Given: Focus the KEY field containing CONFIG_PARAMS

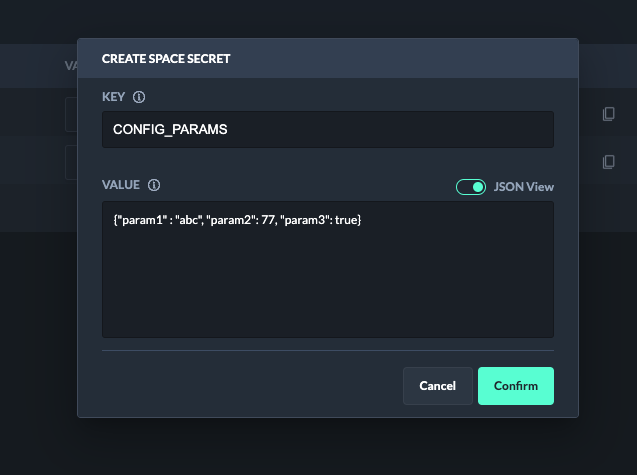Looking at the screenshot, I should point(327,129).
